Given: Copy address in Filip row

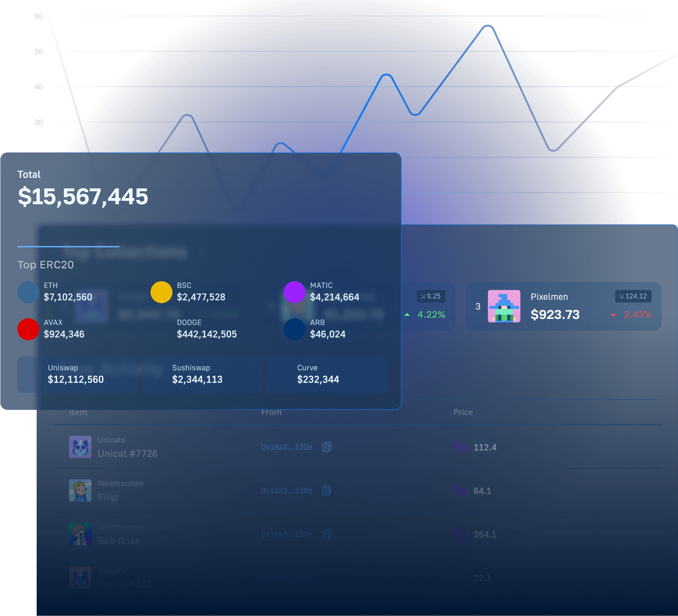Looking at the screenshot, I should tap(327, 490).
